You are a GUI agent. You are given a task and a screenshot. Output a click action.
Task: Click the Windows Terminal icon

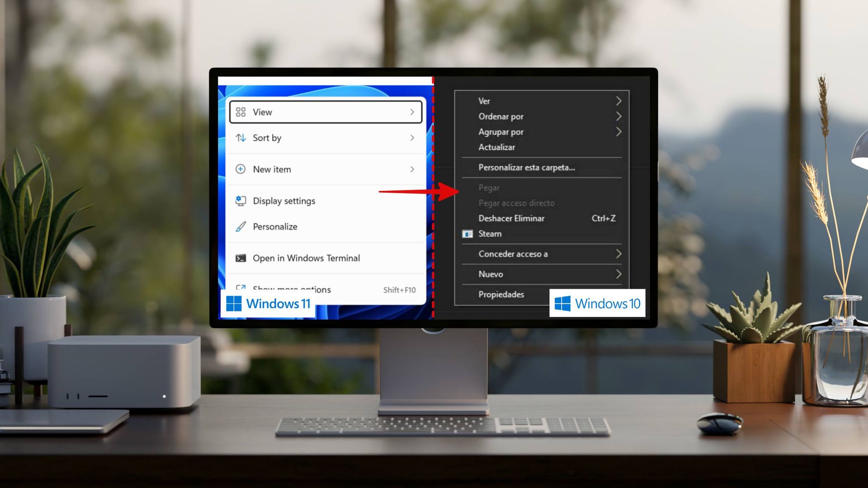click(240, 258)
